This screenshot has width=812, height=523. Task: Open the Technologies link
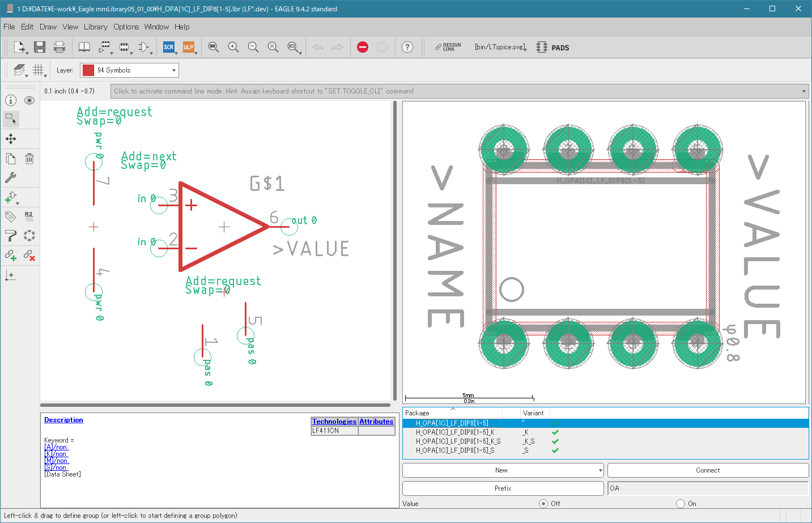(x=334, y=422)
